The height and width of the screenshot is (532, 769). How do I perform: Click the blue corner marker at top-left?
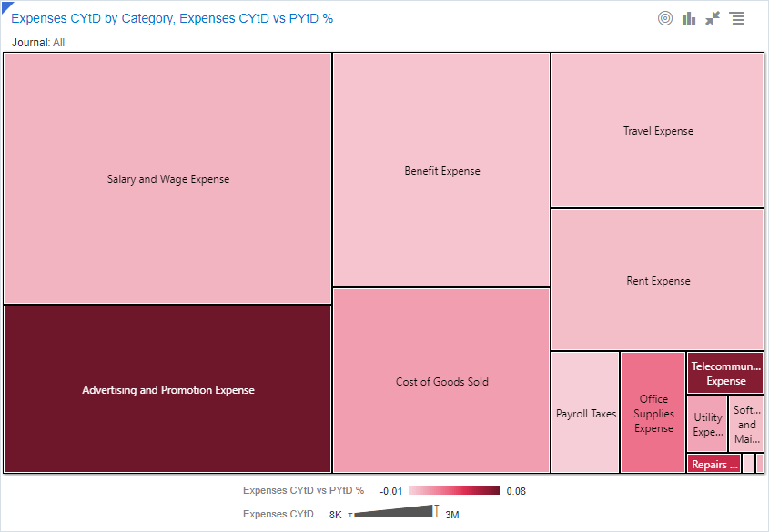pos(5,5)
